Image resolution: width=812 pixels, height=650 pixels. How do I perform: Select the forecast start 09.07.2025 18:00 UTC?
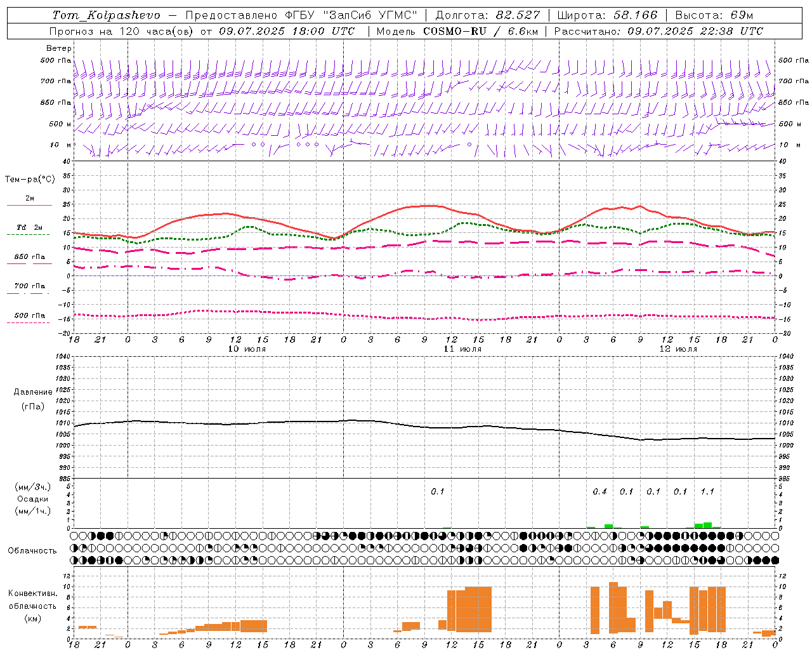pyautogui.click(x=287, y=31)
